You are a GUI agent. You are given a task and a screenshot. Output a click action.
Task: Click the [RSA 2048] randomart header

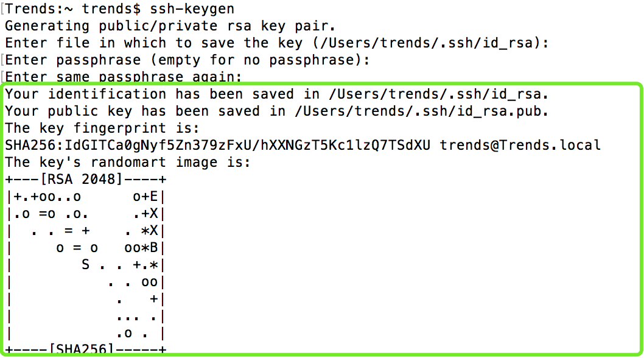coord(85,180)
